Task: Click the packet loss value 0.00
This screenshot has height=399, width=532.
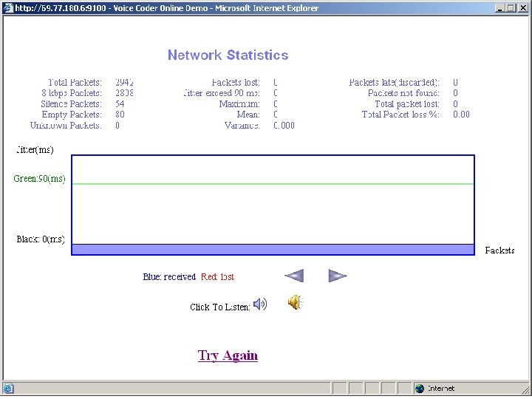Action: pyautogui.click(x=461, y=115)
